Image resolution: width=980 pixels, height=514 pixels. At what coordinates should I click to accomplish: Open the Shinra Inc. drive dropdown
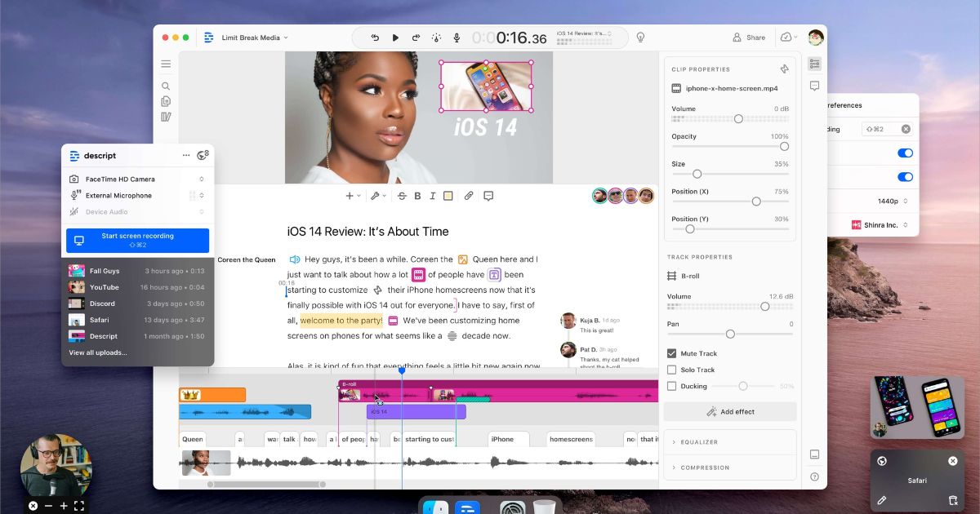[x=881, y=225]
